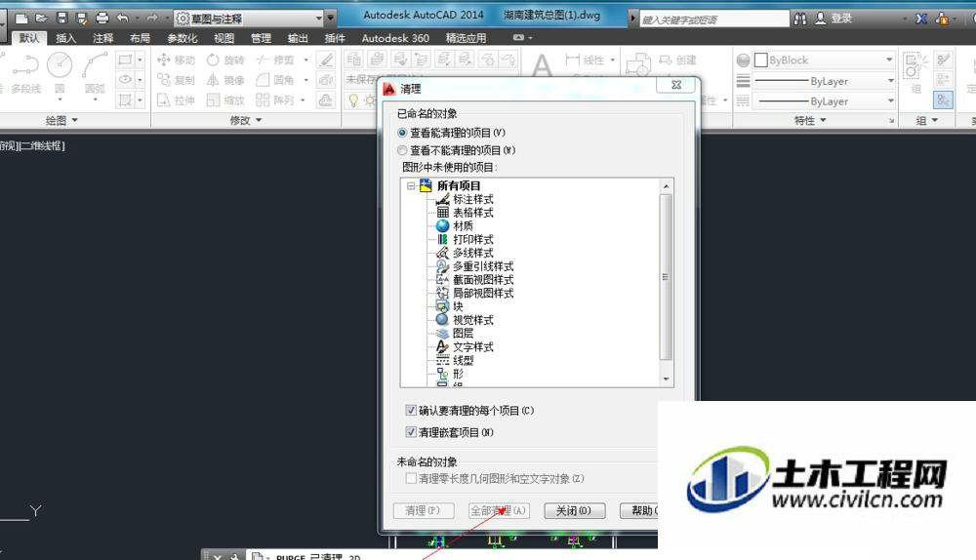Open the 输出 ribbon tab

(298, 38)
